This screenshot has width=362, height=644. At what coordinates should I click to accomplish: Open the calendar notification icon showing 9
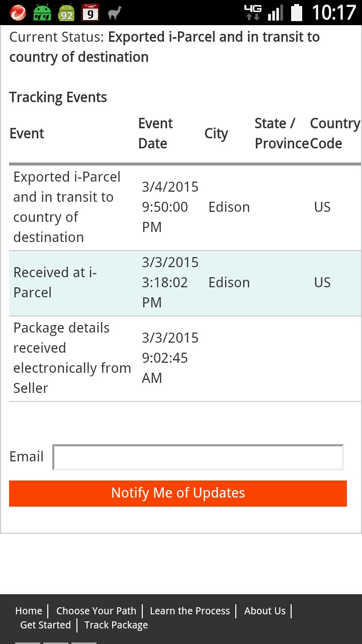(x=90, y=13)
